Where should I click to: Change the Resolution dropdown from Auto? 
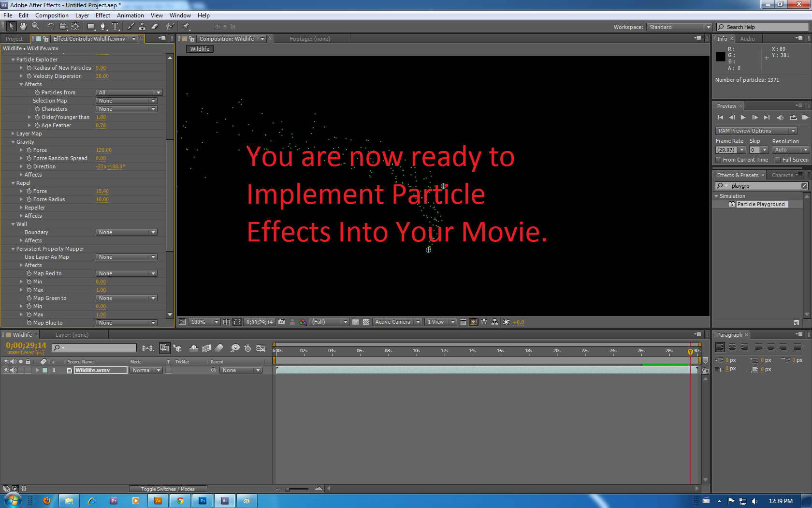[791, 149]
